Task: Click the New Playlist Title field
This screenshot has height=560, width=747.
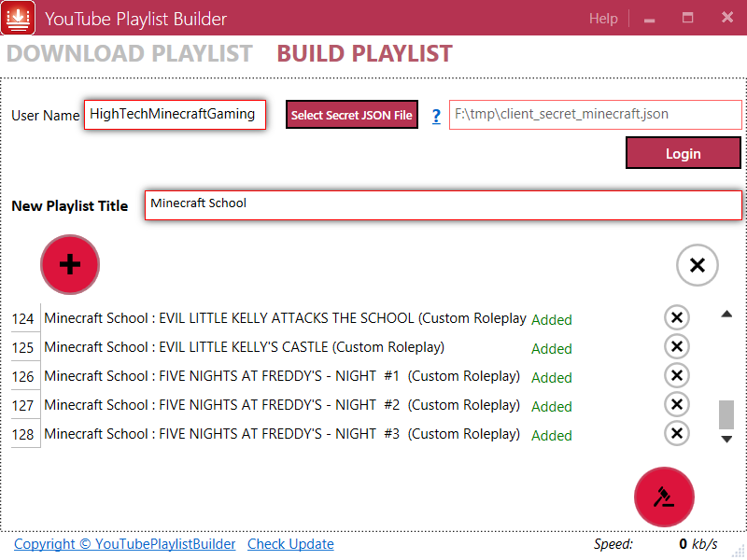Action: 443,205
